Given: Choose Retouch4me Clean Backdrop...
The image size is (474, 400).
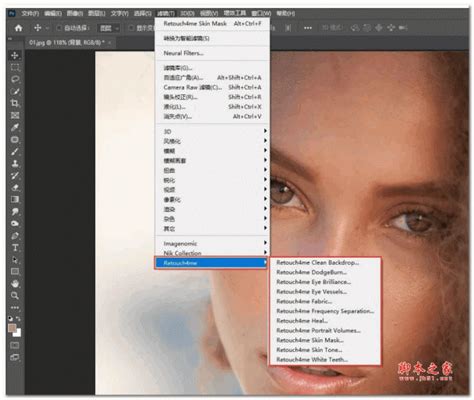Looking at the screenshot, I should (x=325, y=263).
